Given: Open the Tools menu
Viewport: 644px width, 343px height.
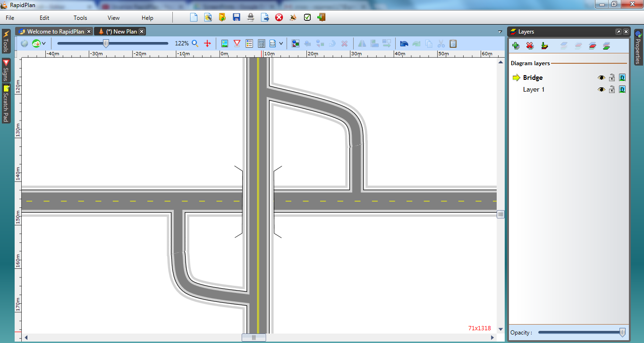Looking at the screenshot, I should [x=80, y=18].
